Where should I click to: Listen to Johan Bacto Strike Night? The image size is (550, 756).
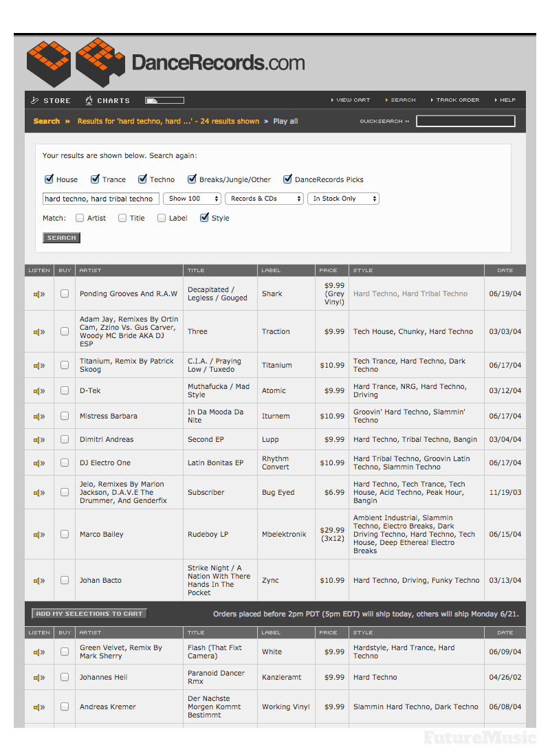pos(39,581)
